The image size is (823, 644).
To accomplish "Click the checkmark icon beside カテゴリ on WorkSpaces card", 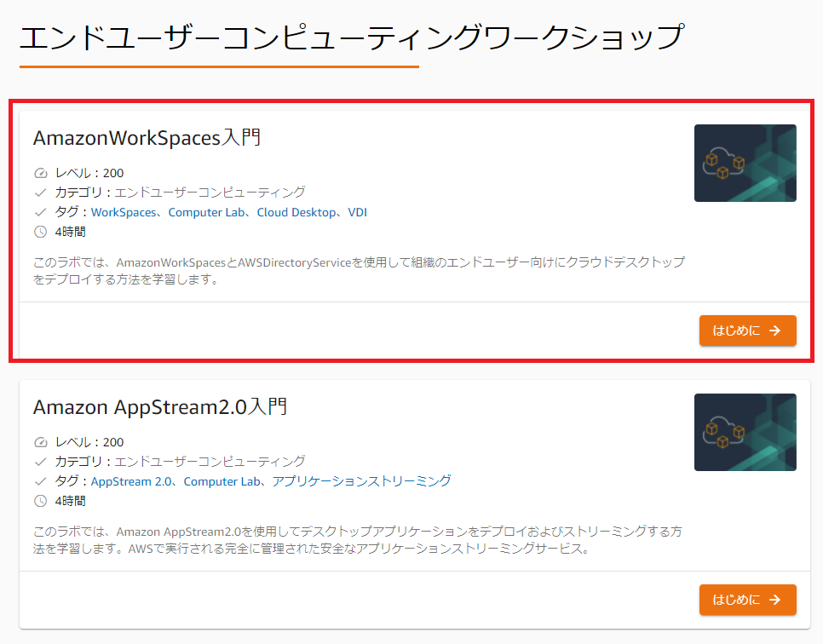I will [39, 192].
